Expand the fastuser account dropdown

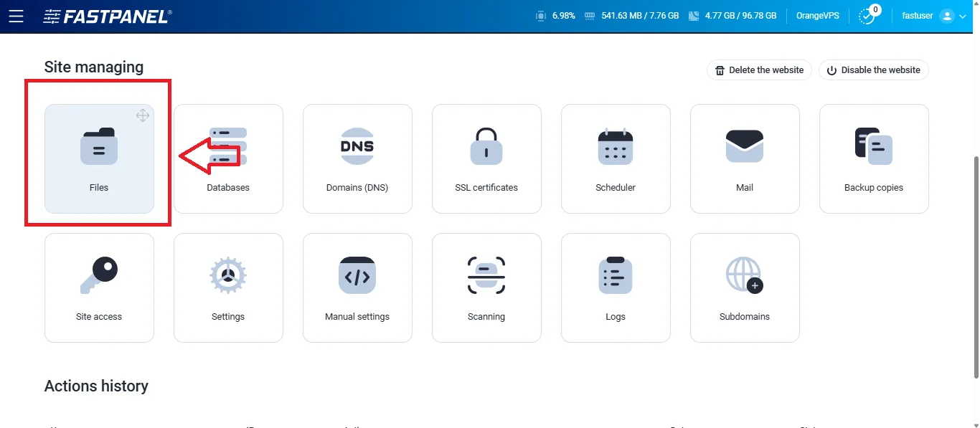click(x=965, y=16)
